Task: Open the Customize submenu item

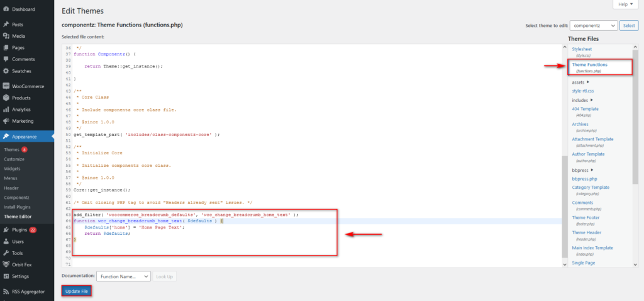Action: (x=14, y=159)
